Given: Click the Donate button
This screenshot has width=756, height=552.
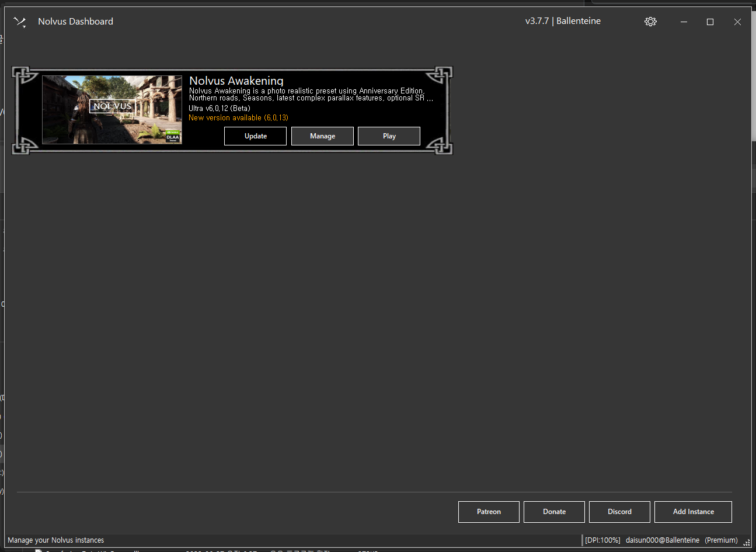Looking at the screenshot, I should [x=554, y=512].
